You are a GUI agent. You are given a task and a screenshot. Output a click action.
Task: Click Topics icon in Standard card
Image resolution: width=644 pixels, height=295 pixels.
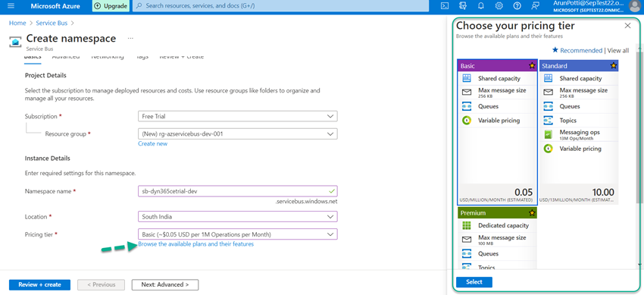[548, 121]
